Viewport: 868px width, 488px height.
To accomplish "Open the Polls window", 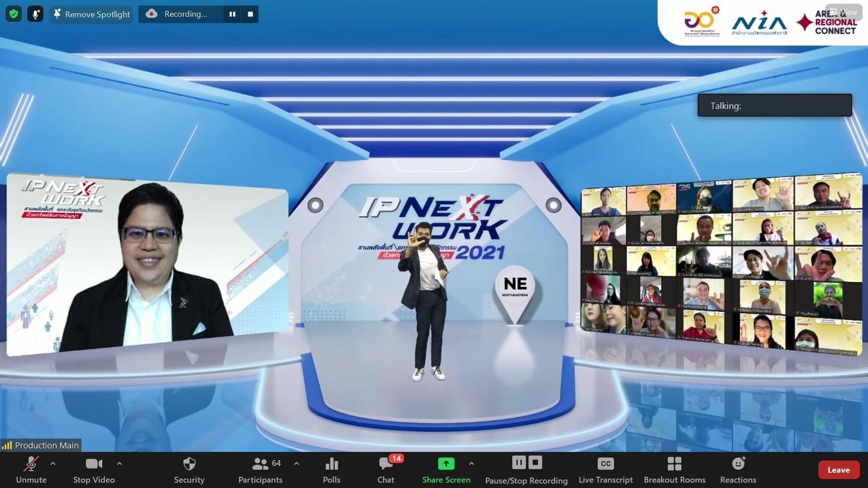I will coord(332,470).
